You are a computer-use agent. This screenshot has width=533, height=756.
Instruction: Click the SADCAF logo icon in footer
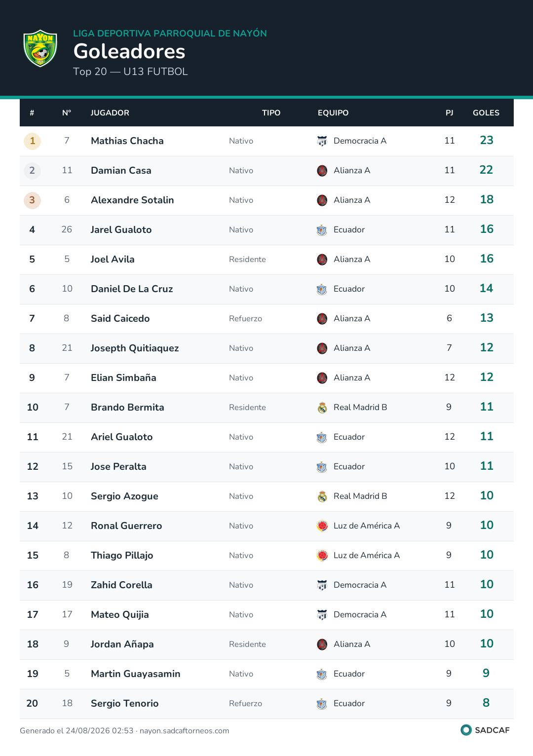click(466, 730)
